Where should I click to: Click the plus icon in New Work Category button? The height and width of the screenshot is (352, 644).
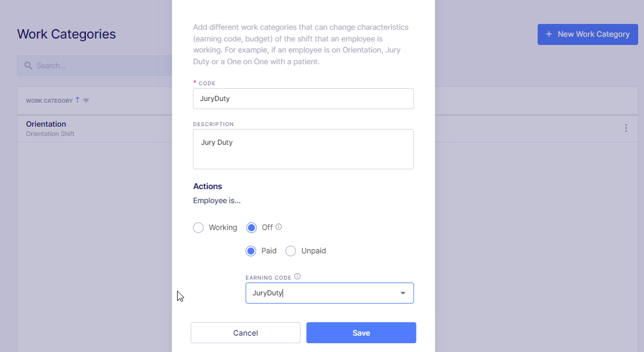548,34
